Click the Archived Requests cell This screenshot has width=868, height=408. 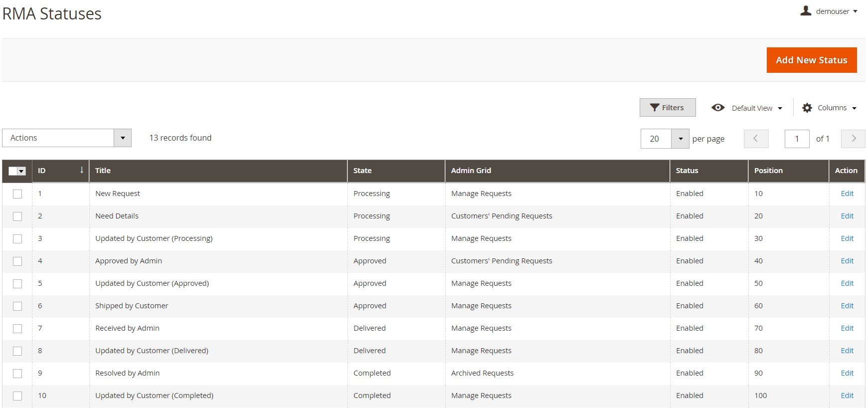click(x=482, y=373)
